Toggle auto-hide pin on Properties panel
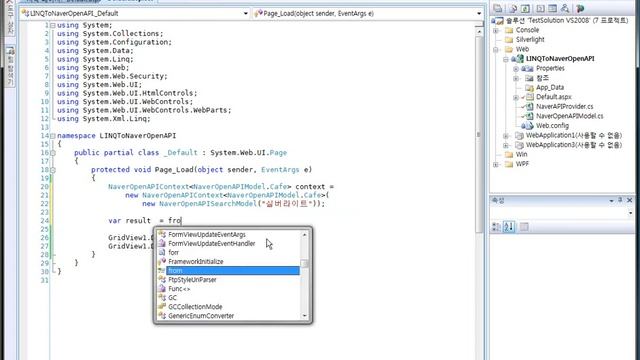 [620, 200]
